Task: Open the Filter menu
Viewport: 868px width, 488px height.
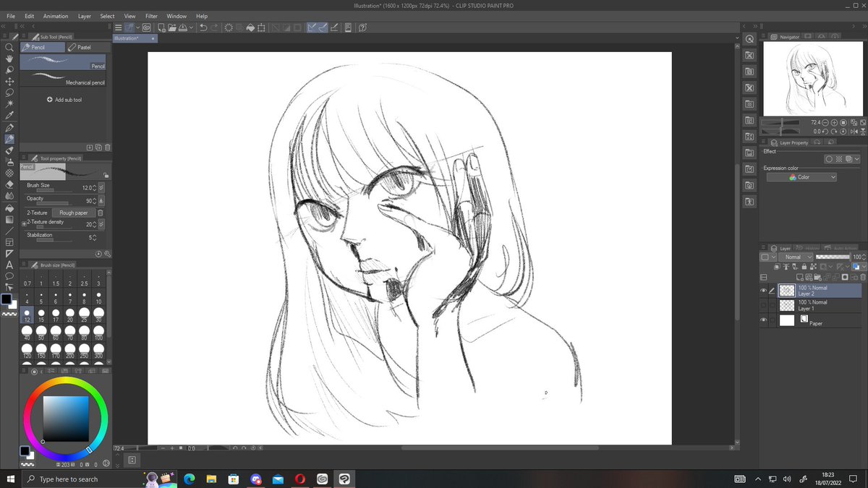Action: 151,16
